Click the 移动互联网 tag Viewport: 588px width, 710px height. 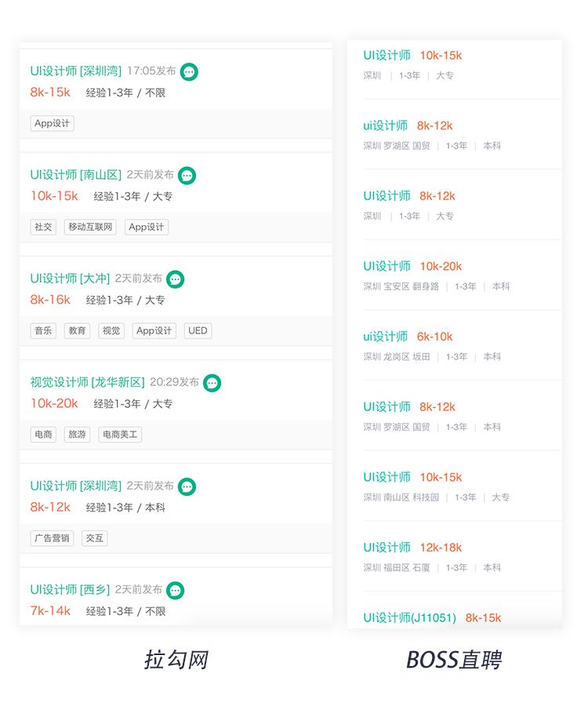[90, 227]
